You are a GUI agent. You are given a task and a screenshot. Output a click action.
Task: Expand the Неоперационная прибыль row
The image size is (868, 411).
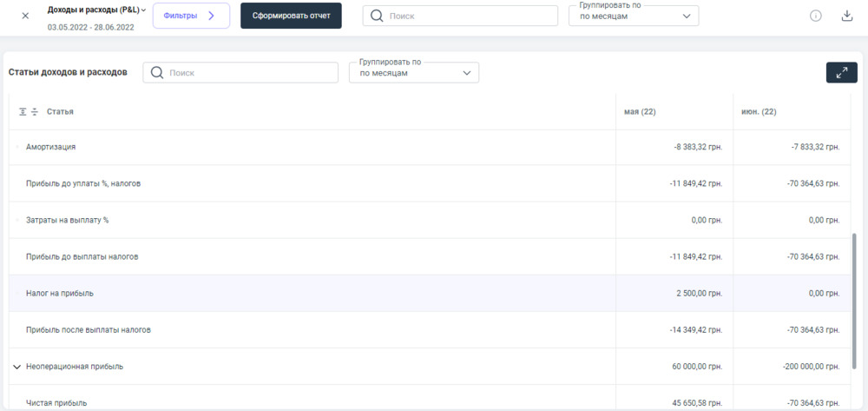16,367
